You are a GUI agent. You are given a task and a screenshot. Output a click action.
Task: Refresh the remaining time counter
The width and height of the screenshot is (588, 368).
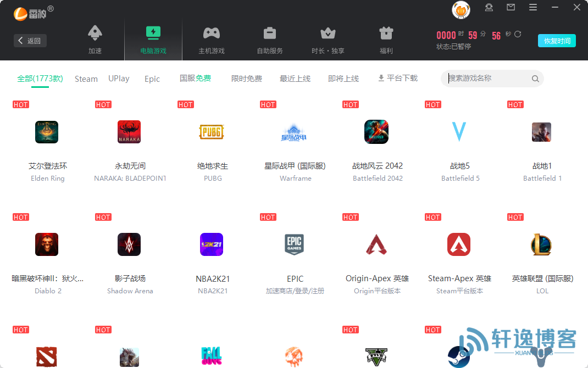pyautogui.click(x=518, y=34)
